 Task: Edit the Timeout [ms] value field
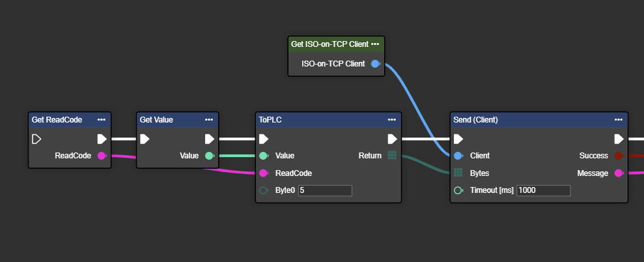[543, 190]
